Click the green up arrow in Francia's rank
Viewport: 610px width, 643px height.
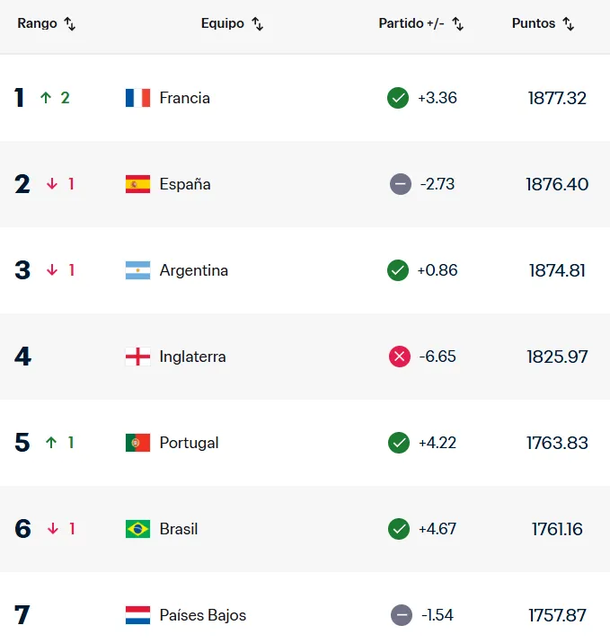(x=45, y=98)
